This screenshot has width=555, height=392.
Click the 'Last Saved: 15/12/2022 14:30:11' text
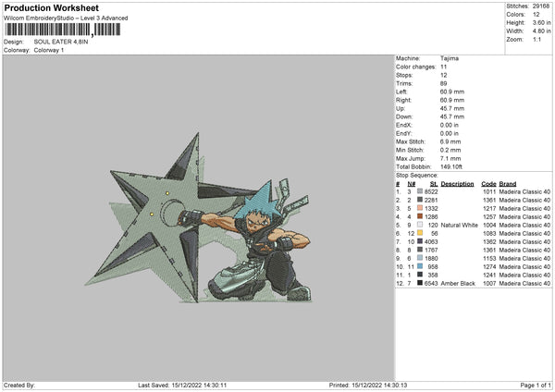point(182,386)
